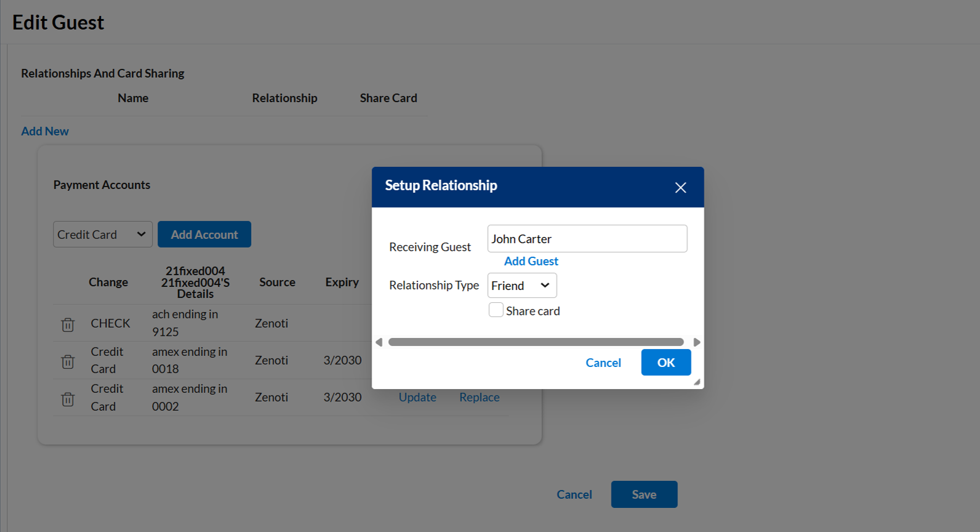
Task: Click the Relationship column header
Action: click(x=284, y=98)
